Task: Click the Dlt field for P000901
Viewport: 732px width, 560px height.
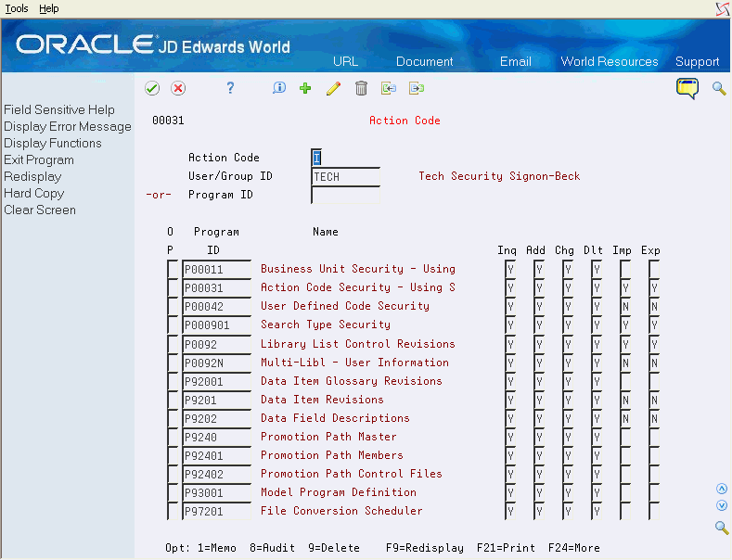Action: click(x=597, y=325)
